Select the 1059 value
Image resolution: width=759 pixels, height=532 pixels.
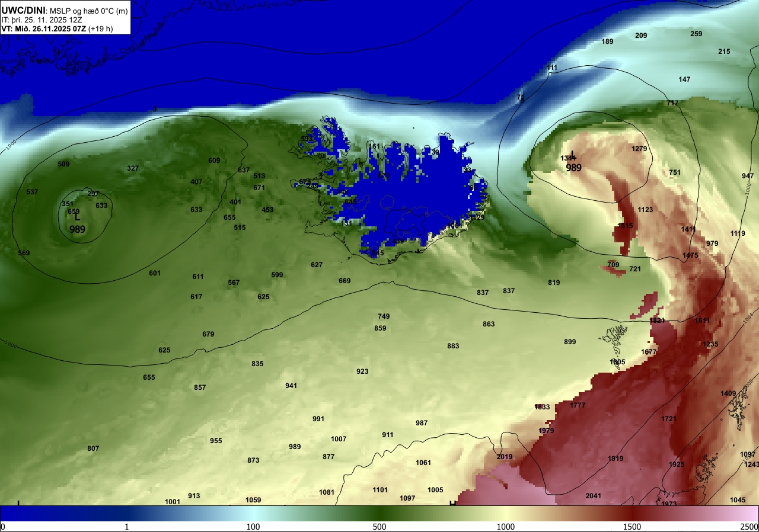(253, 500)
